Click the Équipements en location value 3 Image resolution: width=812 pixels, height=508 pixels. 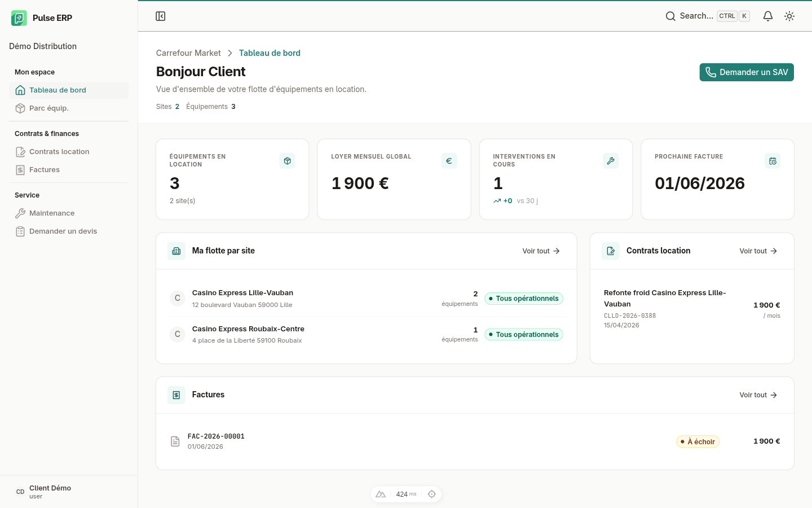coord(175,183)
